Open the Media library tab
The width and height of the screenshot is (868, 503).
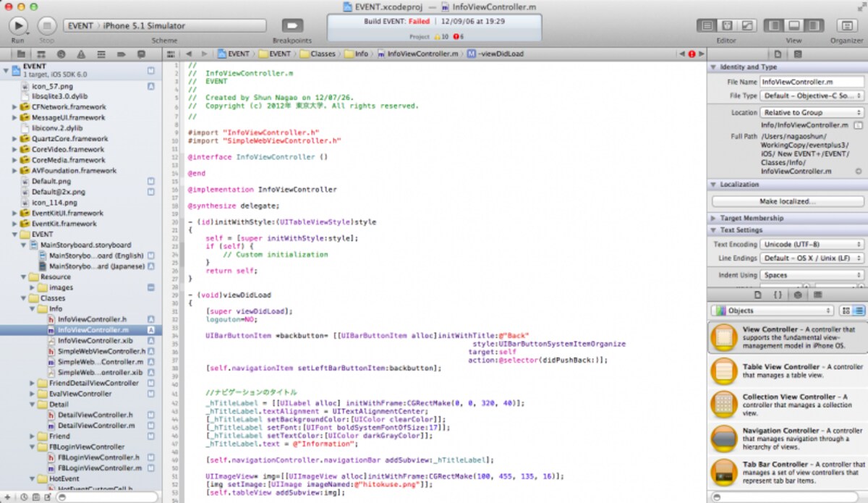click(817, 295)
